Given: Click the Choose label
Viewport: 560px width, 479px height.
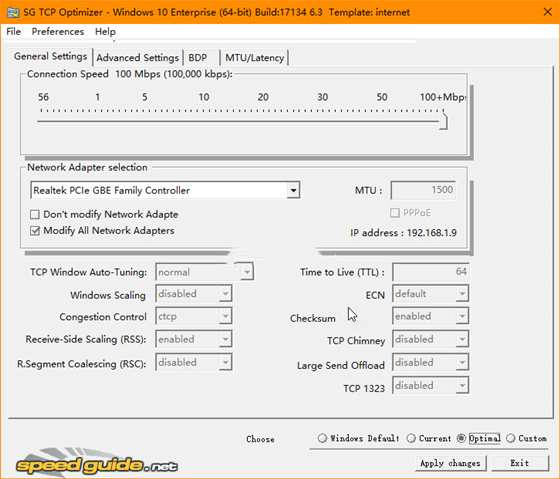Looking at the screenshot, I should (260, 439).
